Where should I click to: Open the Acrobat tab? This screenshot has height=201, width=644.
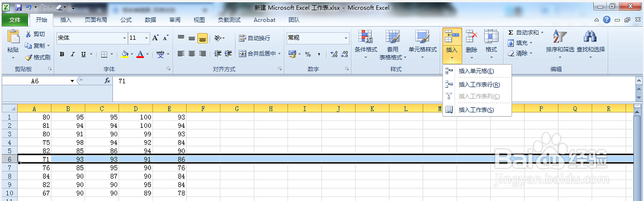pos(264,20)
